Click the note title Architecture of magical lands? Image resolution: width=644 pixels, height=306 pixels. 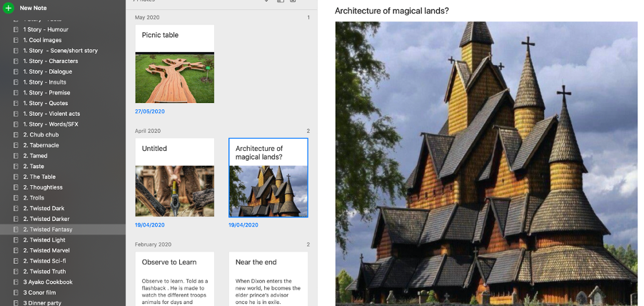[x=391, y=11]
